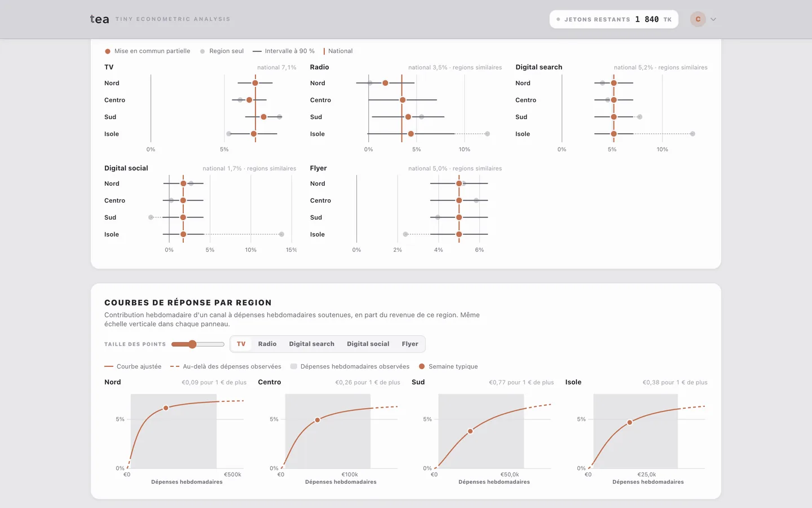Click the Dépenses hebdomadaires observées legend label
812x508 pixels.
[355, 366]
